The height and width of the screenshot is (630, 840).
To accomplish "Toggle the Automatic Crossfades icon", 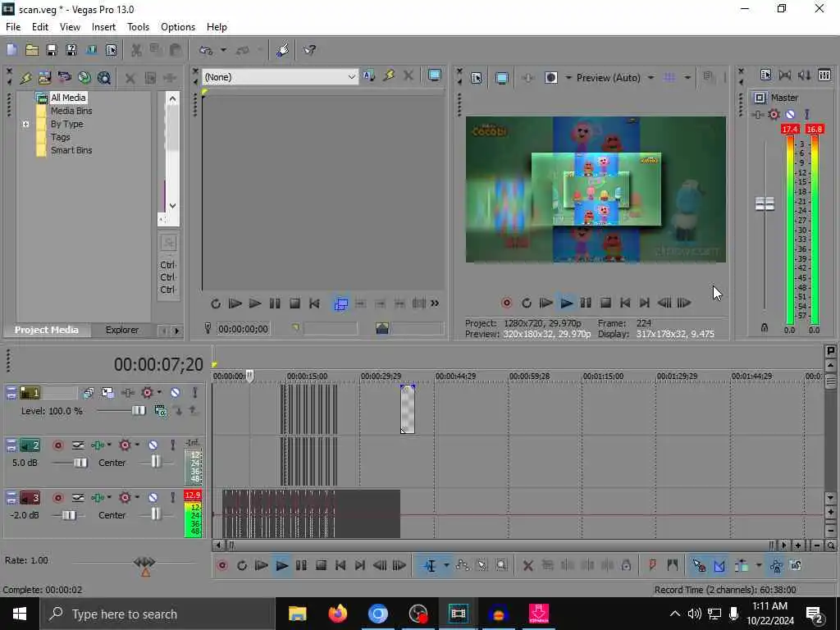I will [719, 566].
